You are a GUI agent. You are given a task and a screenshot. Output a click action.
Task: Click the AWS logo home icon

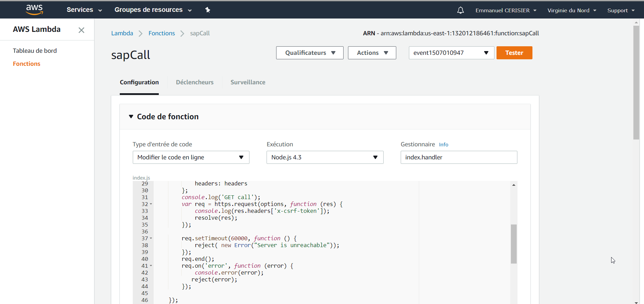coord(34,10)
